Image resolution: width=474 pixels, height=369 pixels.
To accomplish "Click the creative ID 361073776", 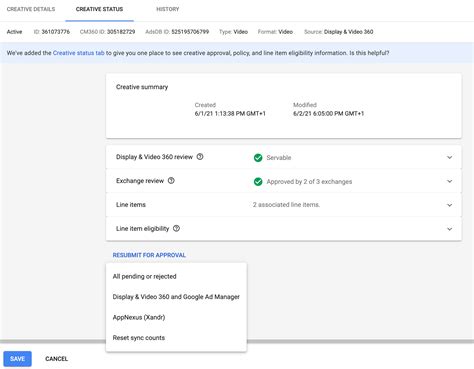I will [x=56, y=32].
